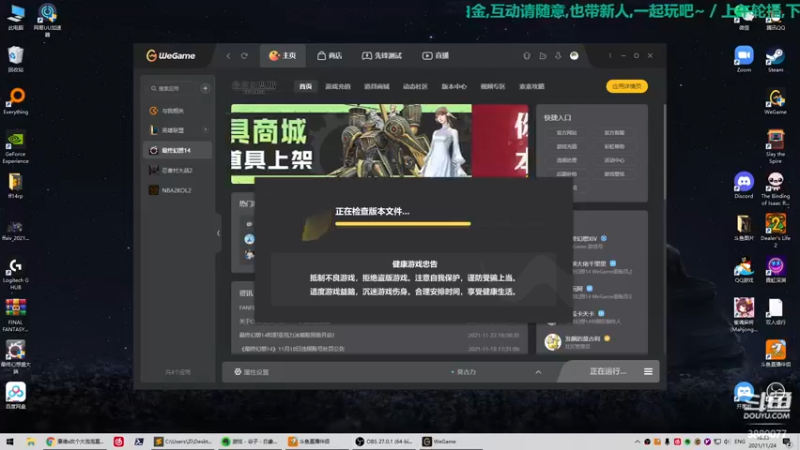The width and height of the screenshot is (800, 450).
Task: Click the folder-shaped icon in WeGame title bar
Action: tap(542, 56)
